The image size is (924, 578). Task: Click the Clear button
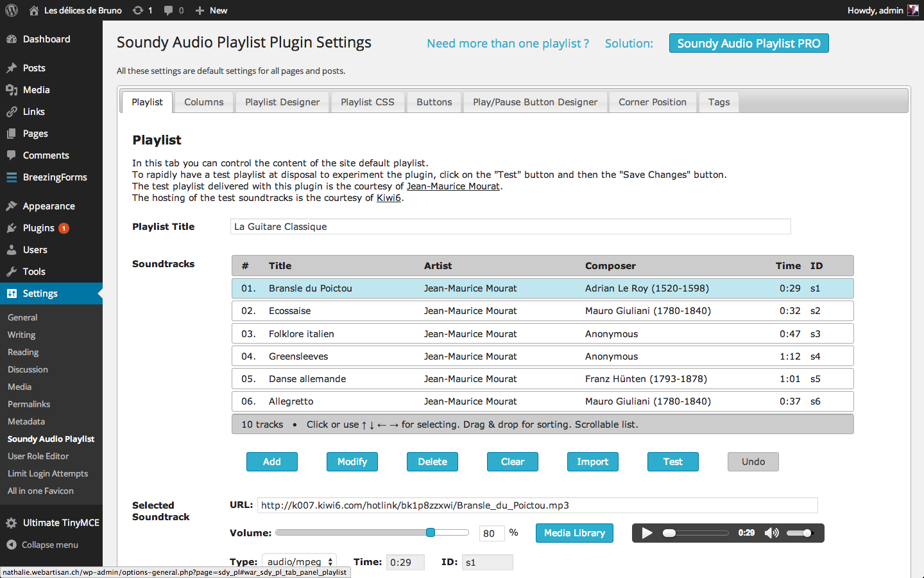click(x=513, y=462)
